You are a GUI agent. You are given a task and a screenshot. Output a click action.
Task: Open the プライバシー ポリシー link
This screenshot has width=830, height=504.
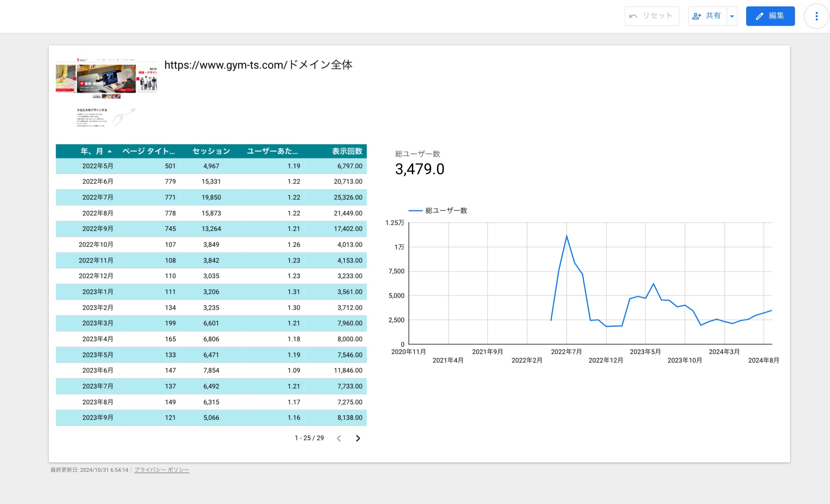coord(162,470)
